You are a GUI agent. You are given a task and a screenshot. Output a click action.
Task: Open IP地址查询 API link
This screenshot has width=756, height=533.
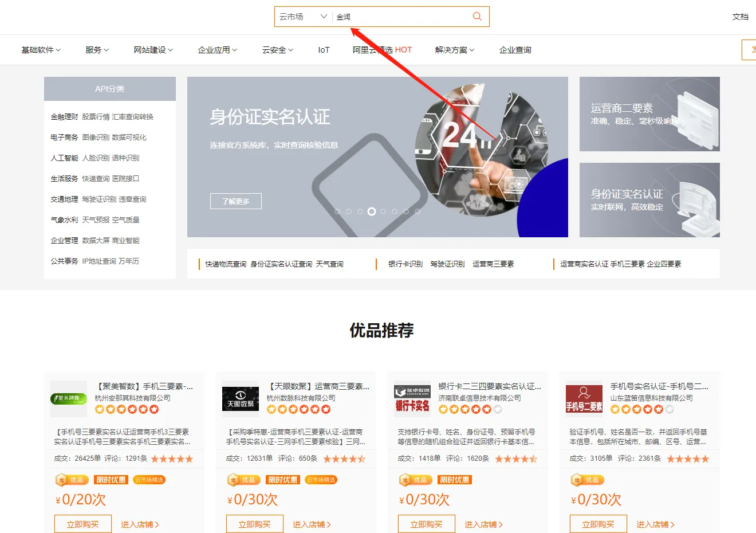click(99, 261)
